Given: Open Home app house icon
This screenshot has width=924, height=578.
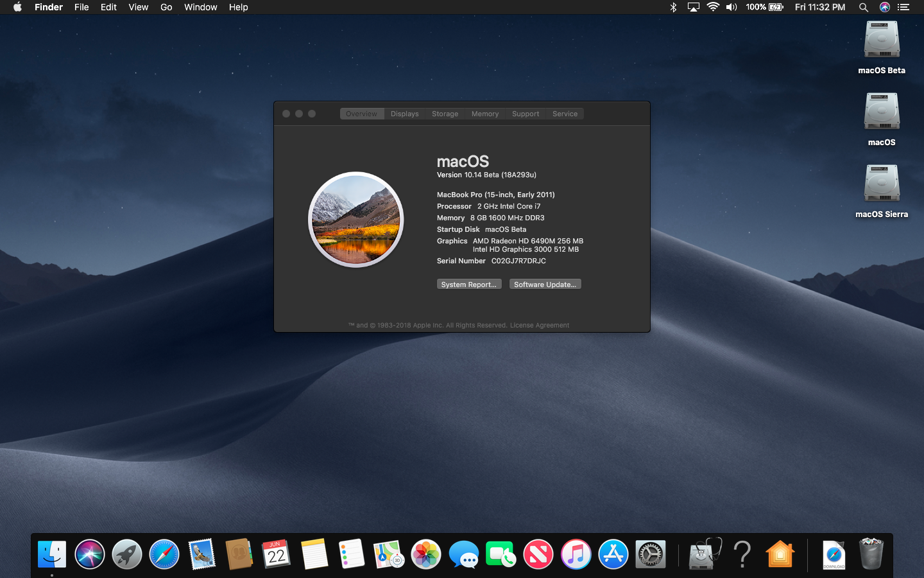Looking at the screenshot, I should [x=780, y=554].
